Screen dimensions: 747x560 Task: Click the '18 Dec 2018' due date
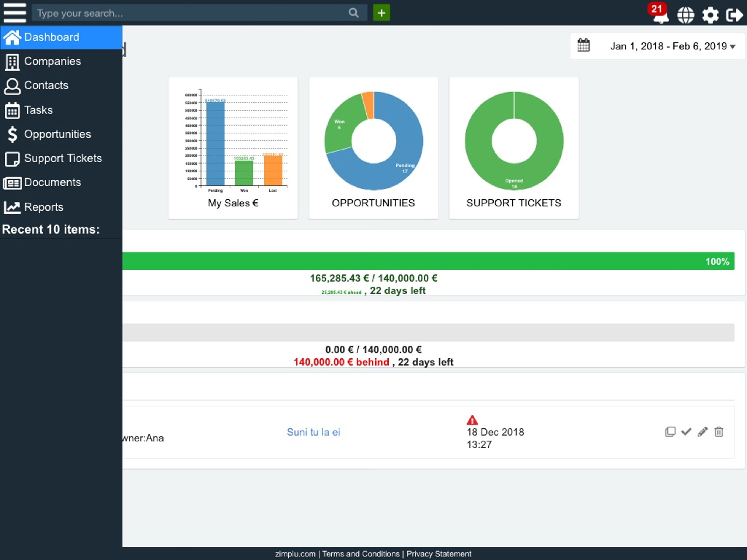point(495,432)
